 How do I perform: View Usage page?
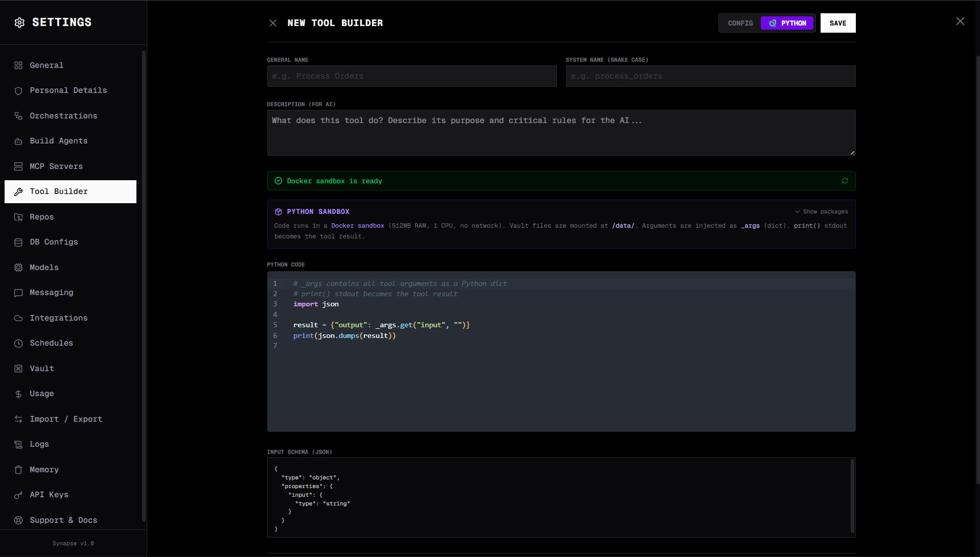pyautogui.click(x=71, y=394)
